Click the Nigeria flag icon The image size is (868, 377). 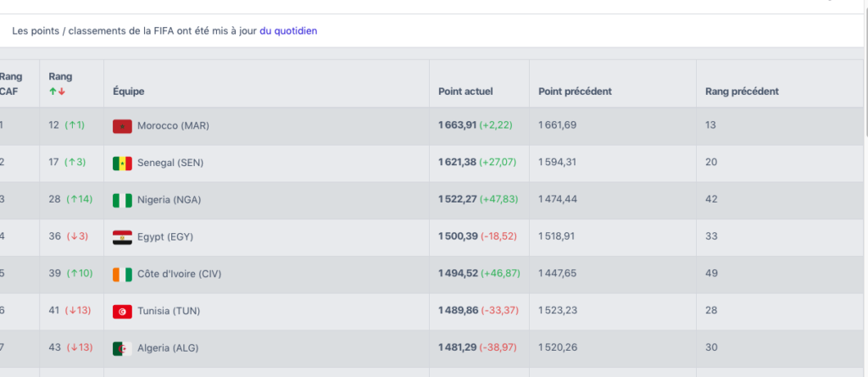point(122,200)
